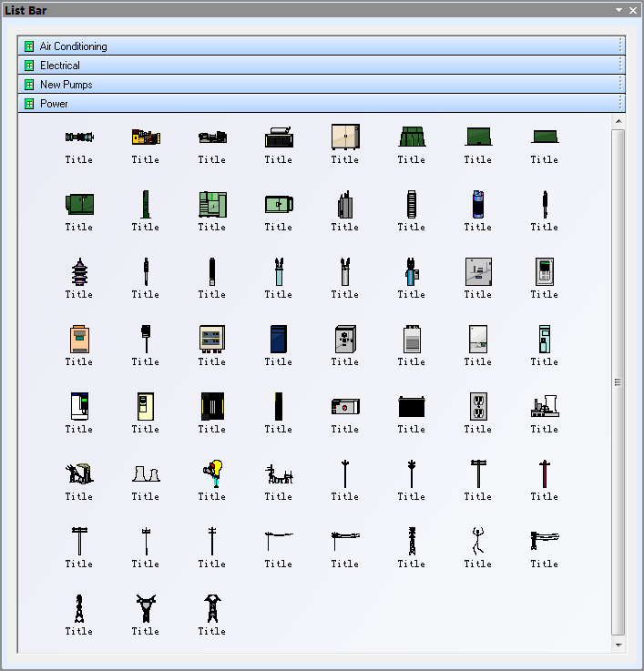Select the dark blue cabinet icon
The image size is (644, 671).
pos(278,339)
